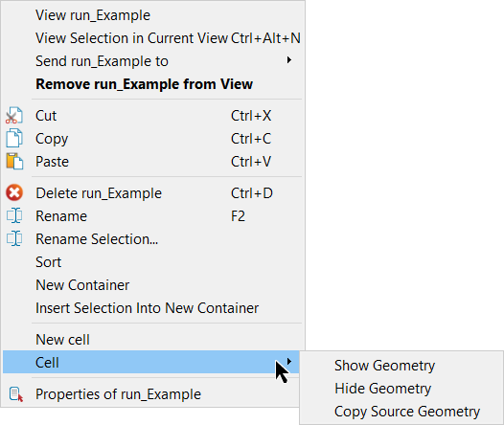Click the Cut scissors icon
504x425 pixels.
14,116
